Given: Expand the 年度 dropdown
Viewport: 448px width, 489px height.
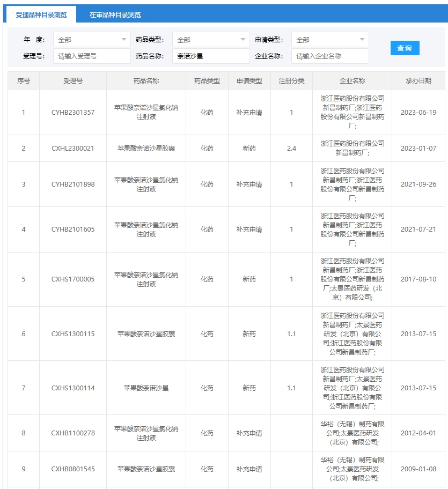Looking at the screenshot, I should click(92, 40).
